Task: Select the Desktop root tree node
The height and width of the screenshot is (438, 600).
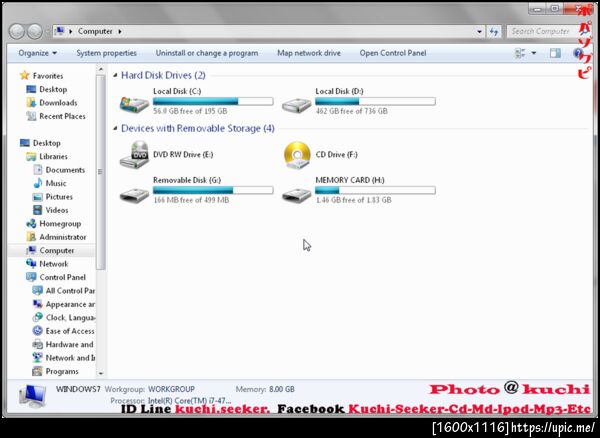Action: coord(46,143)
